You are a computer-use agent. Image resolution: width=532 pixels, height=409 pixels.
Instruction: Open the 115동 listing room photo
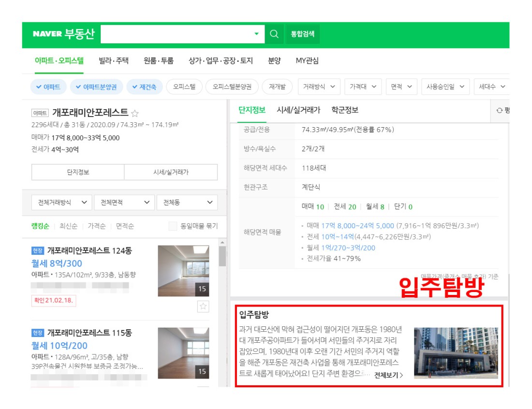tap(184, 353)
